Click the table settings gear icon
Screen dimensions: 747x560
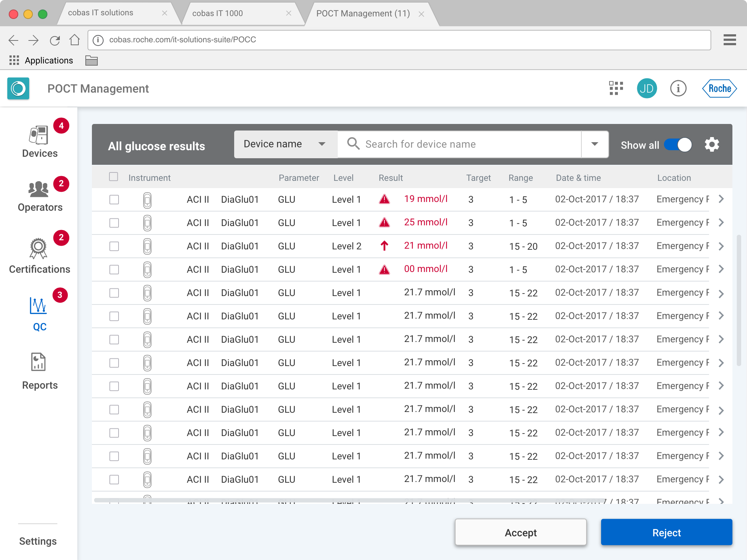(x=712, y=145)
